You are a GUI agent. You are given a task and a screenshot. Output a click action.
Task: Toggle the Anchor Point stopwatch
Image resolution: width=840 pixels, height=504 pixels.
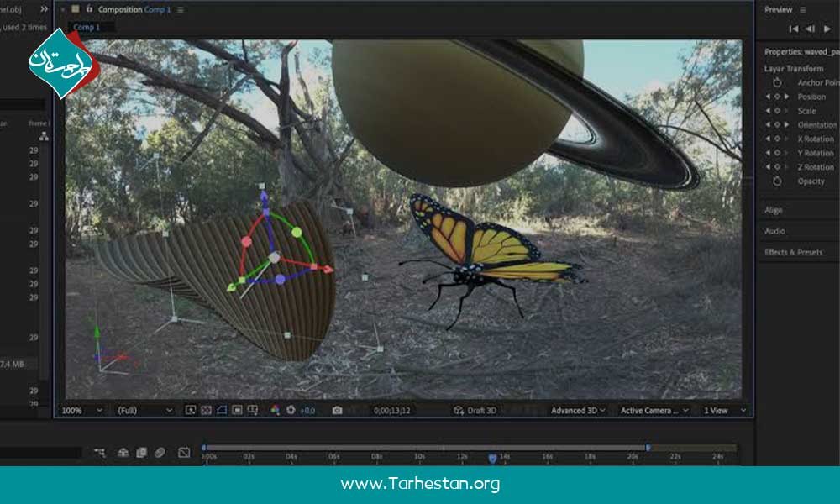(777, 82)
